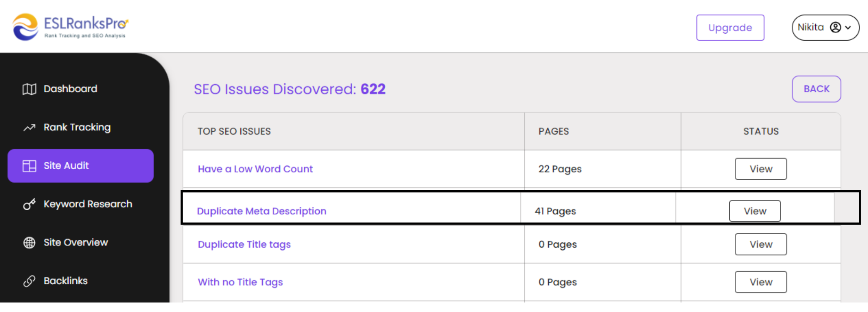Image resolution: width=868 pixels, height=312 pixels.
Task: Open Duplicate Title tags link
Action: pyautogui.click(x=244, y=245)
